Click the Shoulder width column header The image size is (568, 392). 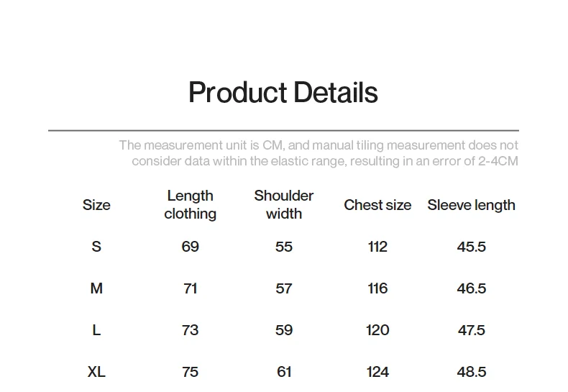[x=283, y=205]
